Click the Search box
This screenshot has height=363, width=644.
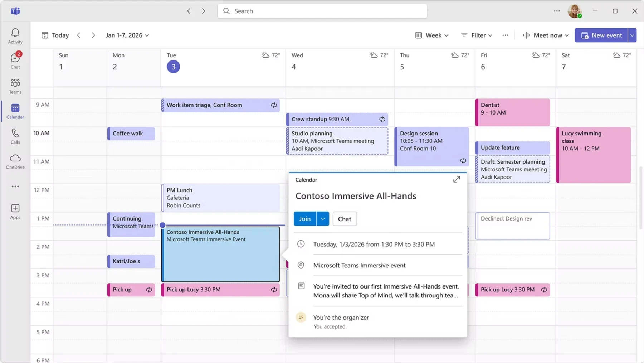point(322,11)
